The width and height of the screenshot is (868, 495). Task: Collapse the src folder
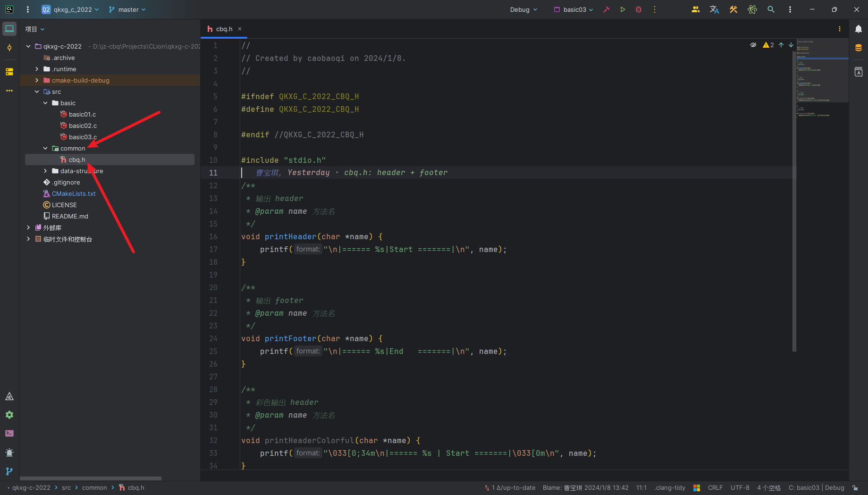pyautogui.click(x=37, y=92)
